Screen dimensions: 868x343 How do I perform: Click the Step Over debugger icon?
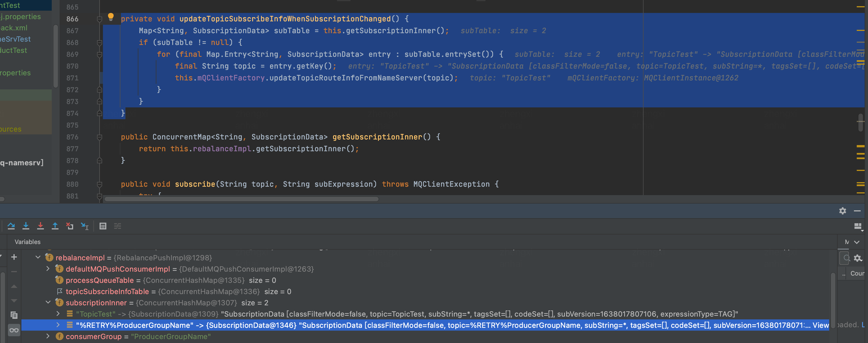[11, 226]
